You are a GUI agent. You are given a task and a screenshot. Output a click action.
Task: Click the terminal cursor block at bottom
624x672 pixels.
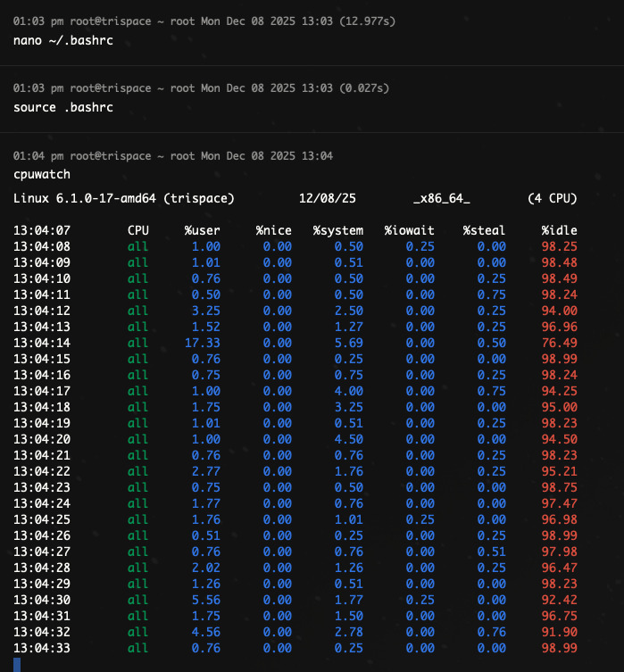[x=17, y=665]
